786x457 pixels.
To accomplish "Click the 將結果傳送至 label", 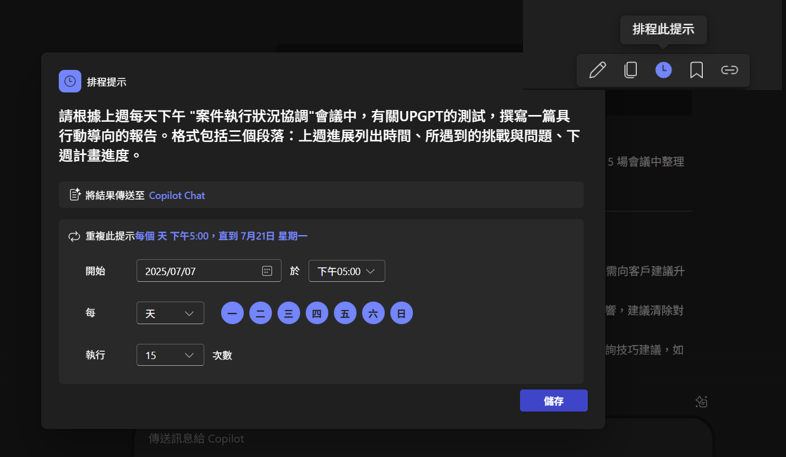I will 115,195.
